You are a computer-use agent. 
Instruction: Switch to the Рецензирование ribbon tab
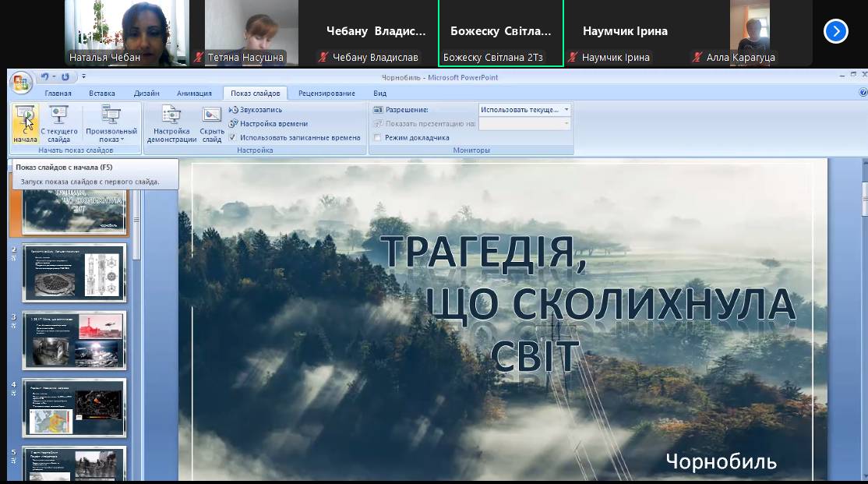tap(326, 93)
